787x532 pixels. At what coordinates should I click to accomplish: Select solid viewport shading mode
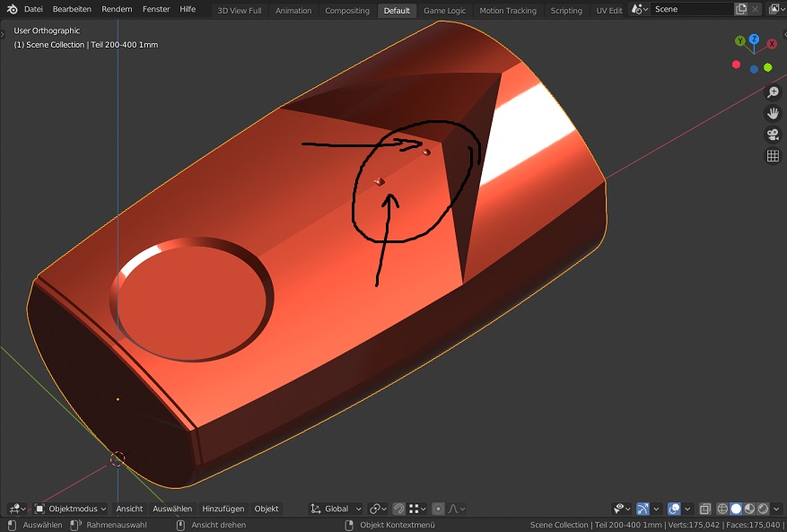click(x=736, y=509)
